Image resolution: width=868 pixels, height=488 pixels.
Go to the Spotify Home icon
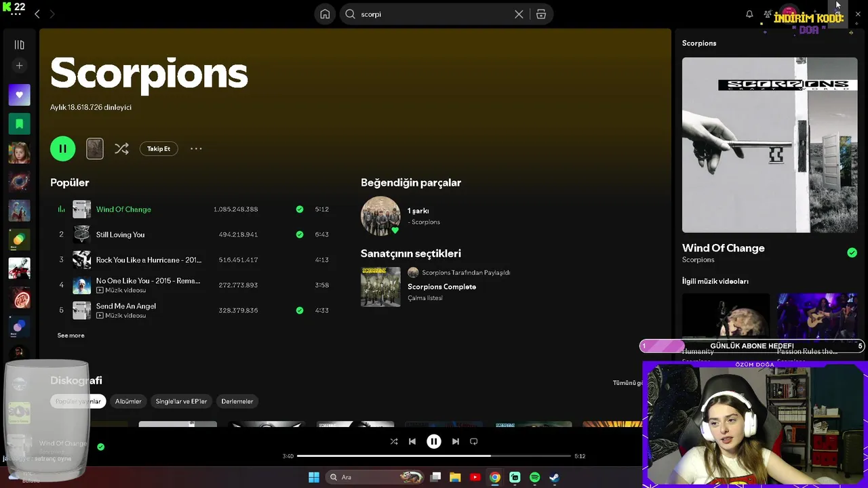click(x=325, y=14)
